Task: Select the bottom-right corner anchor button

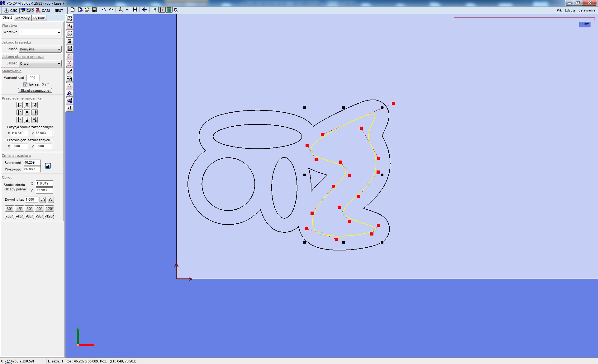Action: pyautogui.click(x=35, y=120)
